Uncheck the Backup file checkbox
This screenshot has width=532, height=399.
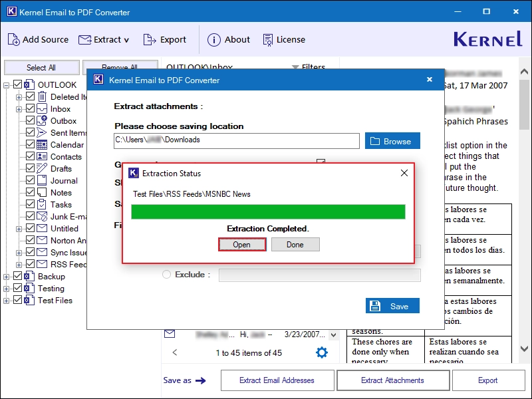coord(18,276)
